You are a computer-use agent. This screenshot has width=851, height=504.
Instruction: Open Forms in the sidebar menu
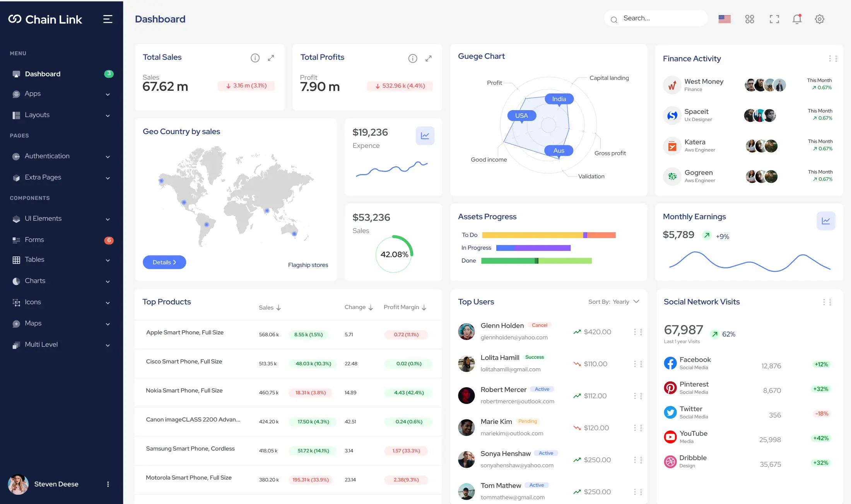coord(34,240)
